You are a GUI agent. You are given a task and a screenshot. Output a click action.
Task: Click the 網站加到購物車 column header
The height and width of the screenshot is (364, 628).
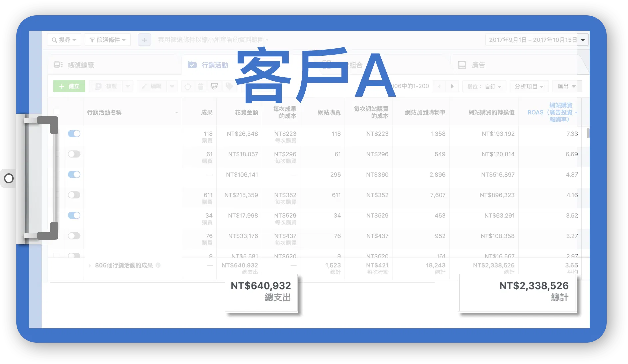tap(425, 112)
